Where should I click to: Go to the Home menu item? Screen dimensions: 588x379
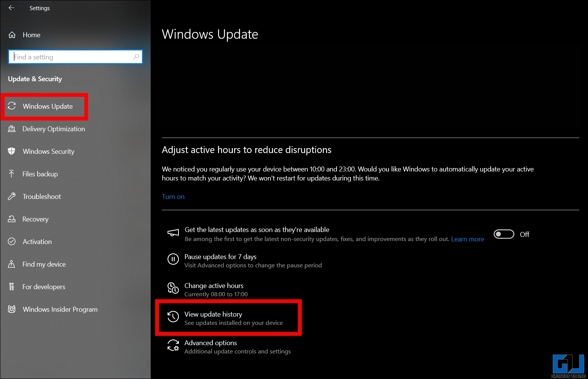pos(31,35)
